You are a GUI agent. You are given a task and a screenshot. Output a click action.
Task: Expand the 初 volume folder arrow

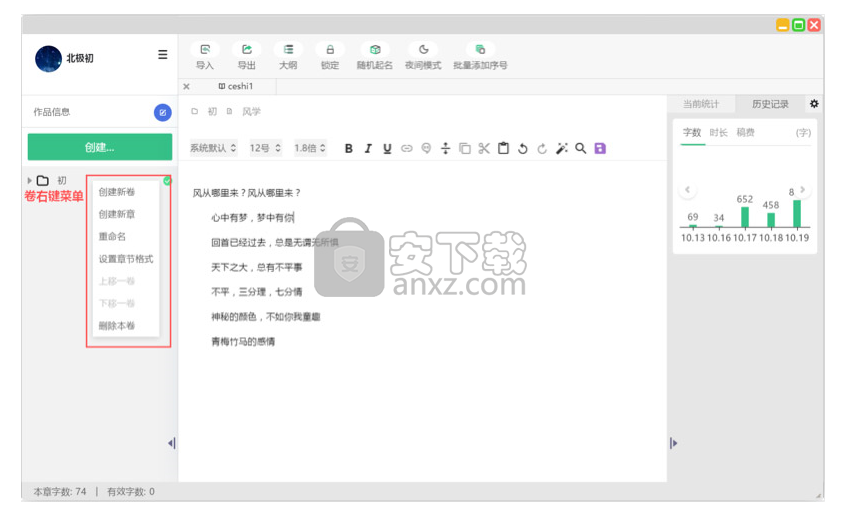(x=30, y=180)
